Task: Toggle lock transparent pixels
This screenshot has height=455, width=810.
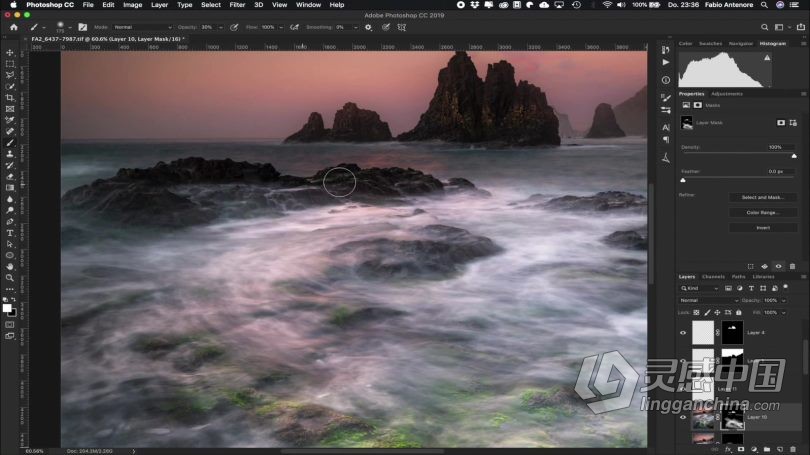Action: 696,312
